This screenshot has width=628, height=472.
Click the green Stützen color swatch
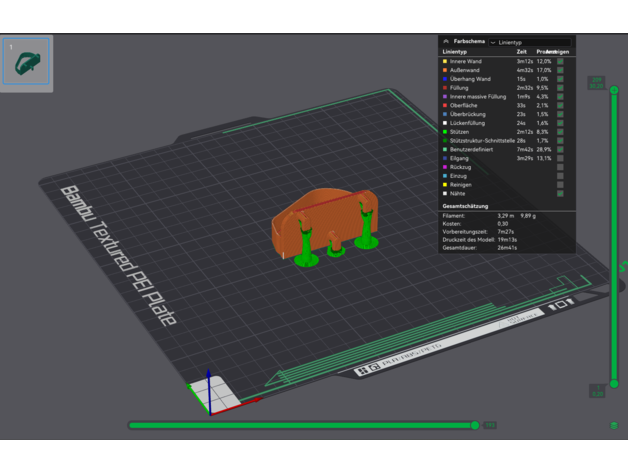click(444, 131)
